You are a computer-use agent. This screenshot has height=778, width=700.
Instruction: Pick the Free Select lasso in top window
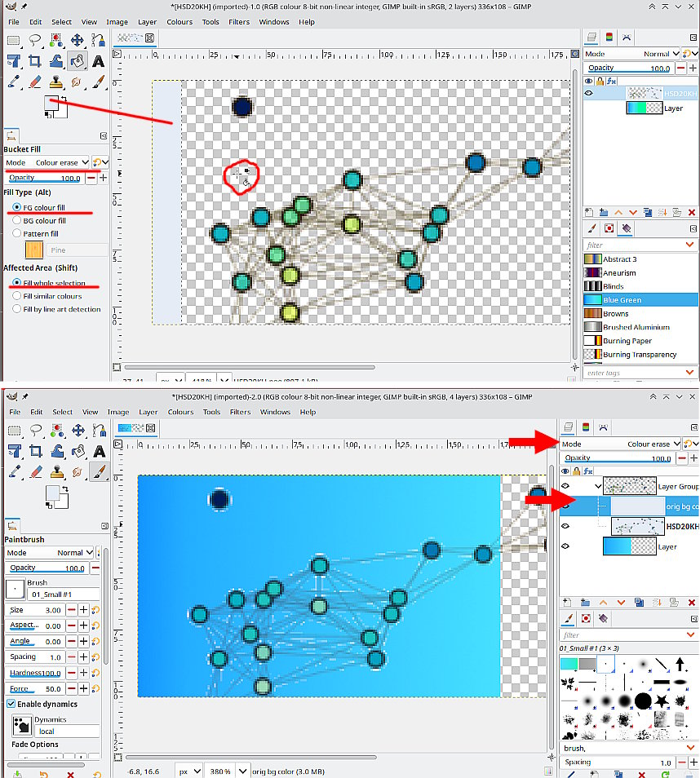coord(35,40)
